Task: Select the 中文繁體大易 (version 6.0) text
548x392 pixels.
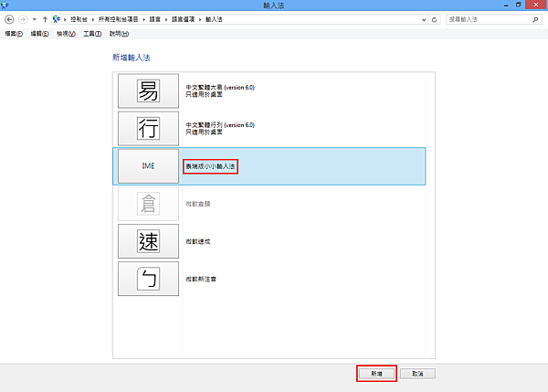Action: coord(220,88)
